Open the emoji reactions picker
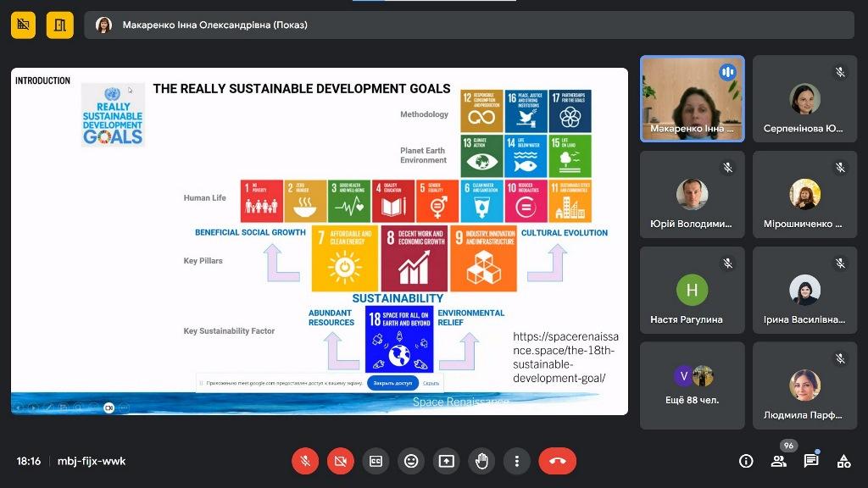 click(x=411, y=461)
